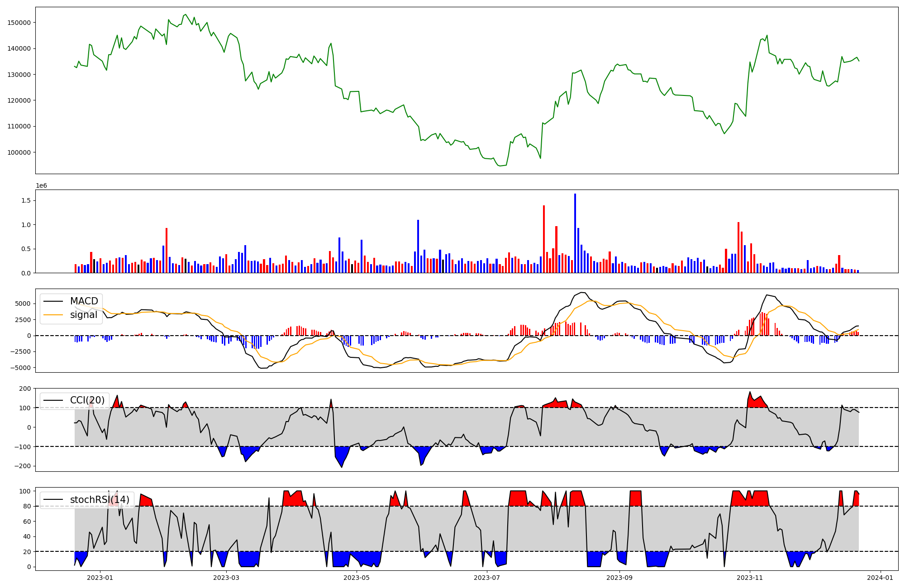Click the 2023-03 x-axis date label
Image resolution: width=905 pixels, height=588 pixels.
(x=226, y=578)
